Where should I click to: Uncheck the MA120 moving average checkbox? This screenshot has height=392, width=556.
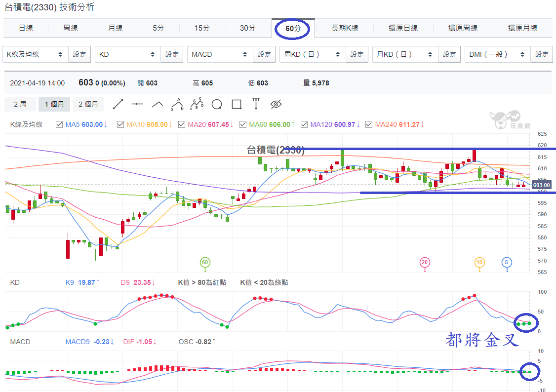pos(304,124)
